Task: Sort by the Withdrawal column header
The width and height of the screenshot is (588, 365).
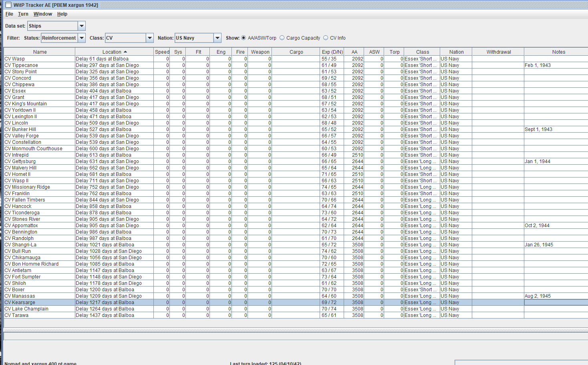Action: coord(498,52)
